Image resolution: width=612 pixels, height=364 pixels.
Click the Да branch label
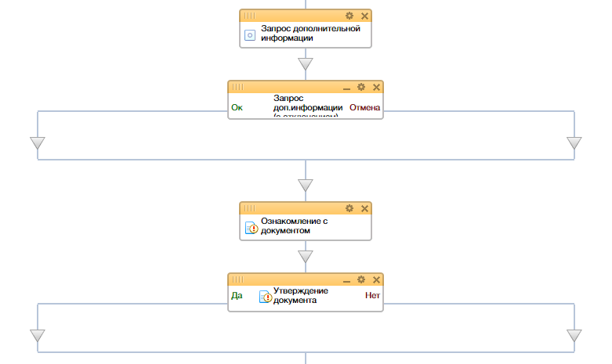click(x=237, y=295)
